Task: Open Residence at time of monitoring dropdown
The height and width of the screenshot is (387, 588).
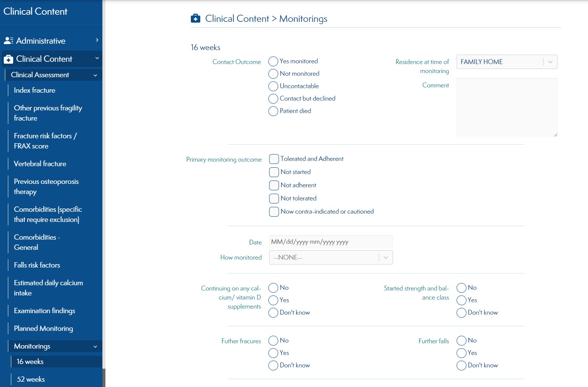Action: coord(507,62)
